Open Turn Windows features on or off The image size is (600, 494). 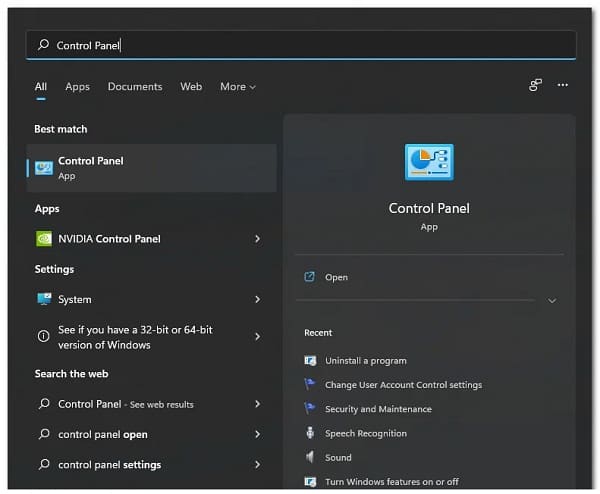[x=391, y=481]
